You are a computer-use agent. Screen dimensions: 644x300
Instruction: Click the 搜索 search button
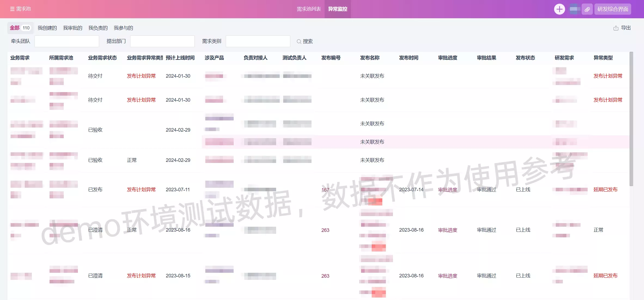(305, 41)
